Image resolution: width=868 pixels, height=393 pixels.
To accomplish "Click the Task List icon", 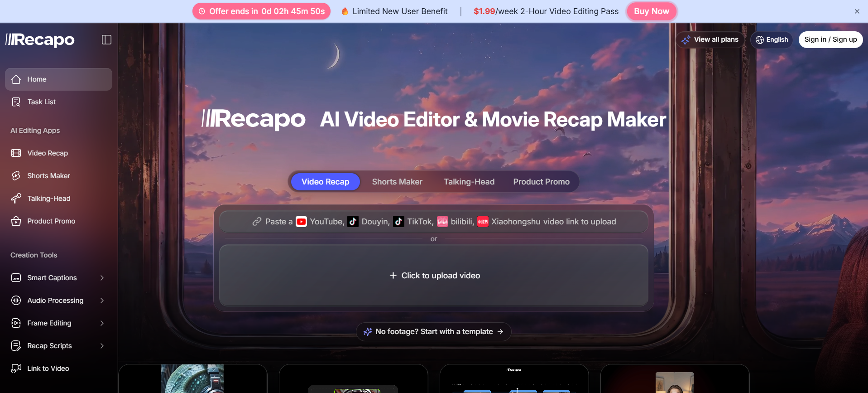I will 16,102.
